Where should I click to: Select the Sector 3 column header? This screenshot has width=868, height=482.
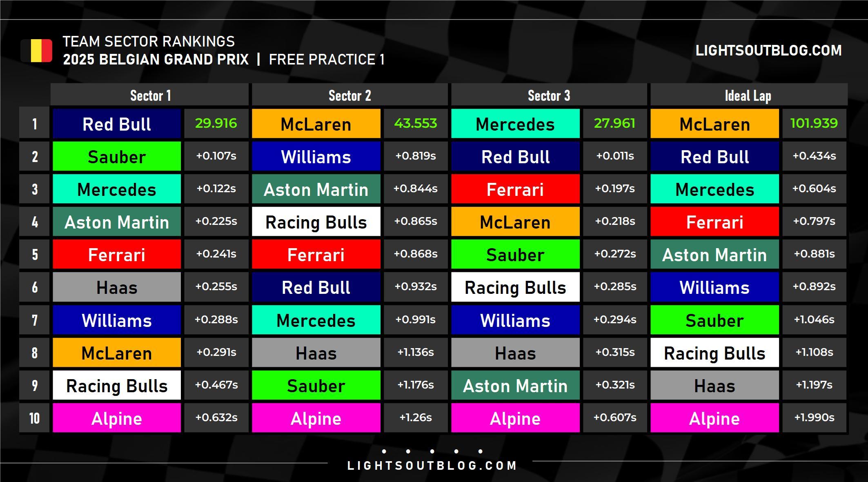point(549,96)
